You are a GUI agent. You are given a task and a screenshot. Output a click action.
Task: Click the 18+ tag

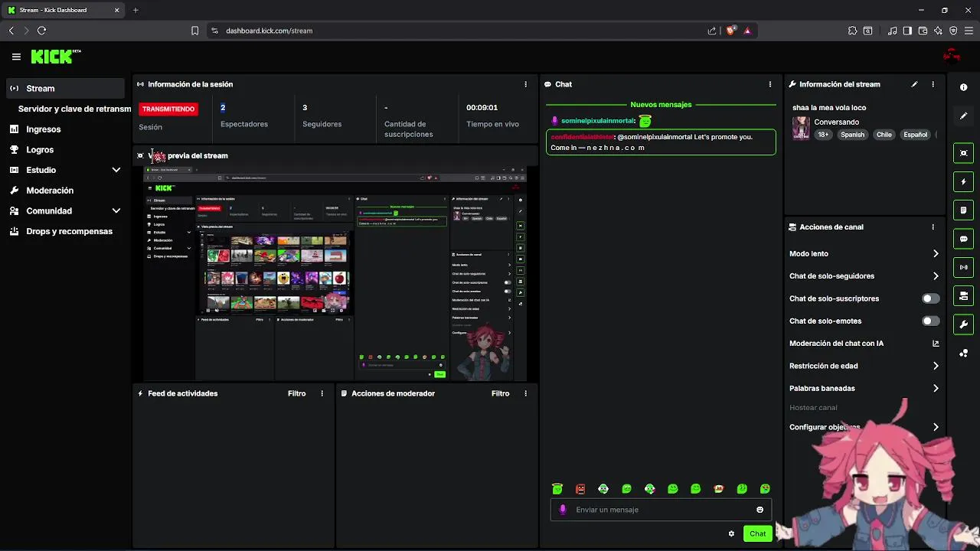tap(823, 135)
